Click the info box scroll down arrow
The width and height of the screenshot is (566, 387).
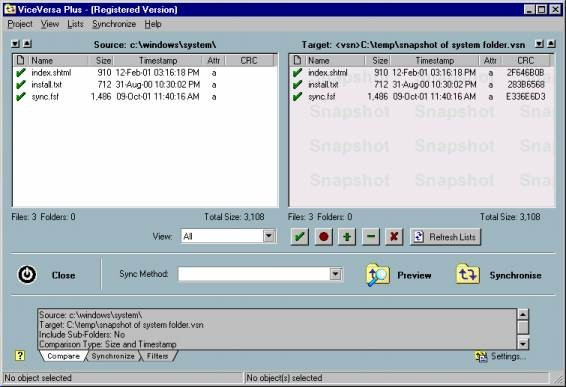click(523, 344)
